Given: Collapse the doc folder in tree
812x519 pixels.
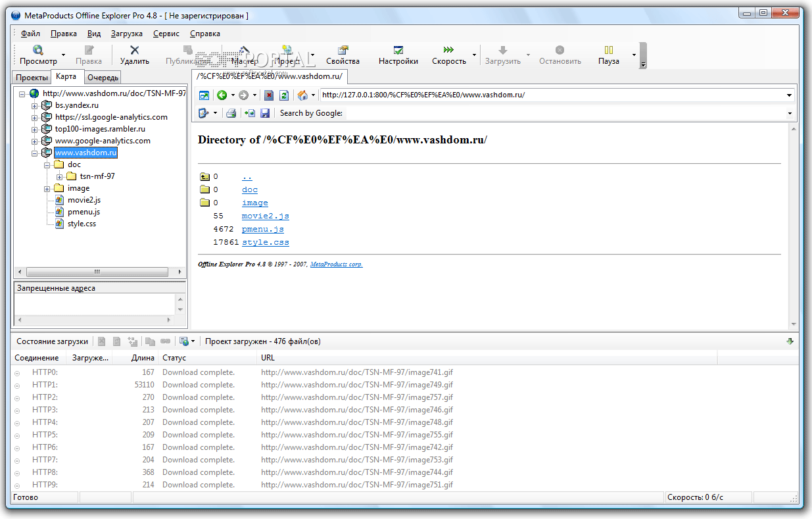Looking at the screenshot, I should (x=47, y=164).
